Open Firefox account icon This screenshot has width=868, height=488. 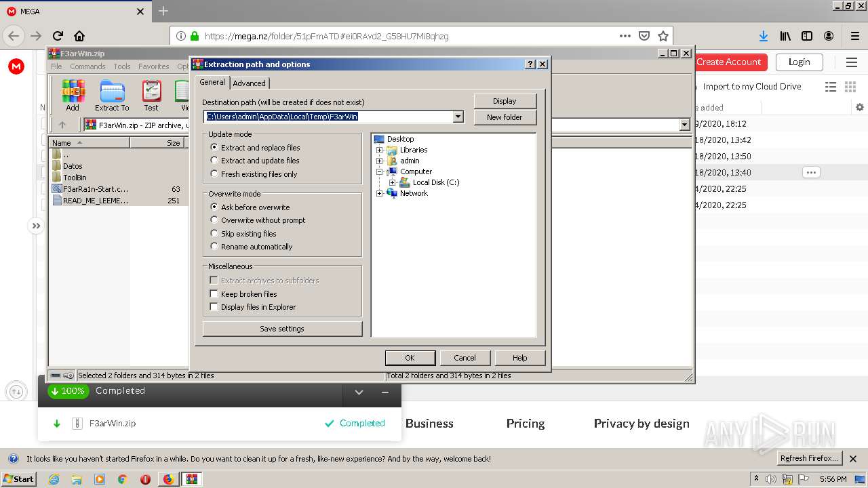[x=829, y=36]
